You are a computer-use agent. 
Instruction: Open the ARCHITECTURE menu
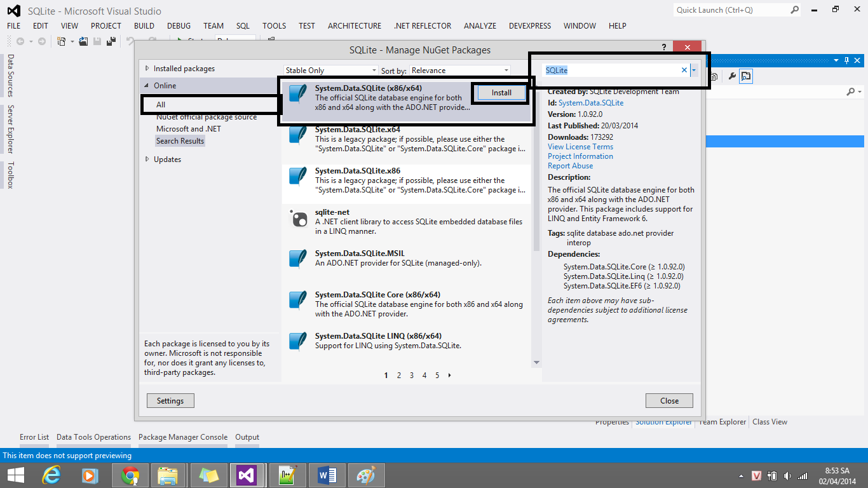coord(355,26)
